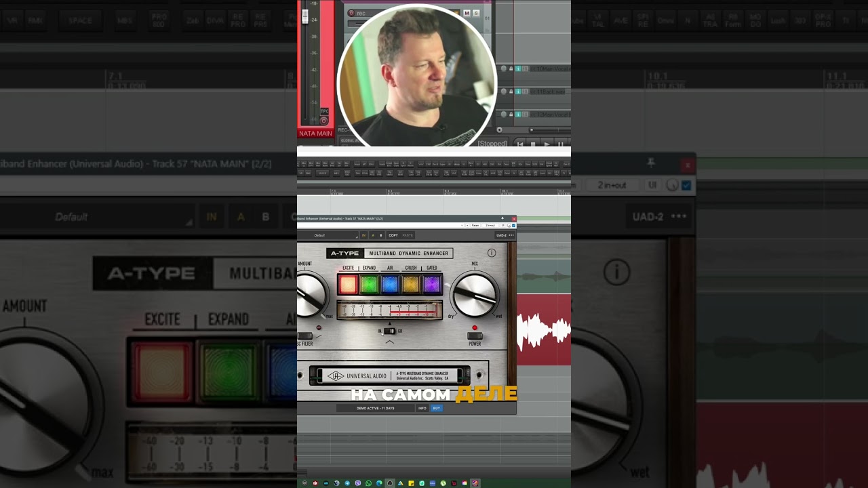Switch to OBS Studio in the taskbar
The width and height of the screenshot is (868, 488).
[390, 483]
